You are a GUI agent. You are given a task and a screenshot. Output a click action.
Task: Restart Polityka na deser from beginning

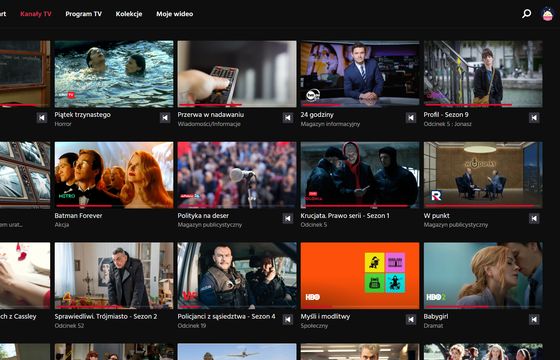pos(288,218)
